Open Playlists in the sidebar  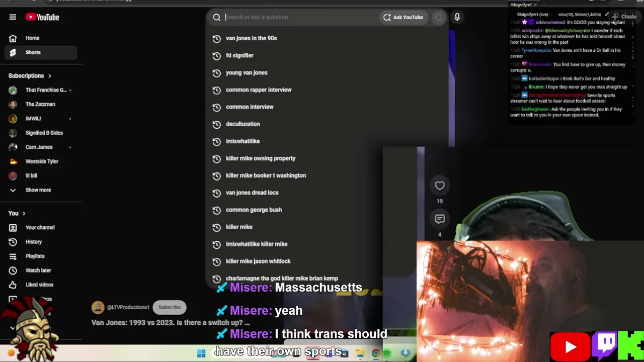pos(41,256)
